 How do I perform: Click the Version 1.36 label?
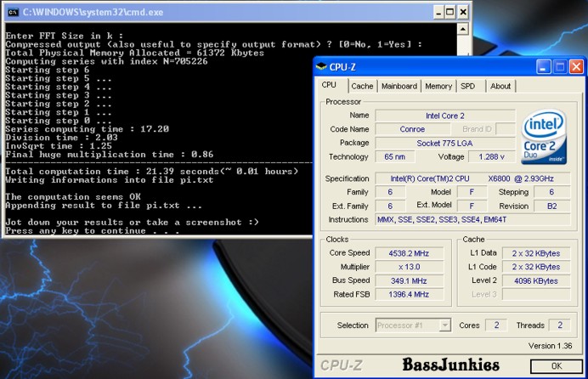pos(550,346)
